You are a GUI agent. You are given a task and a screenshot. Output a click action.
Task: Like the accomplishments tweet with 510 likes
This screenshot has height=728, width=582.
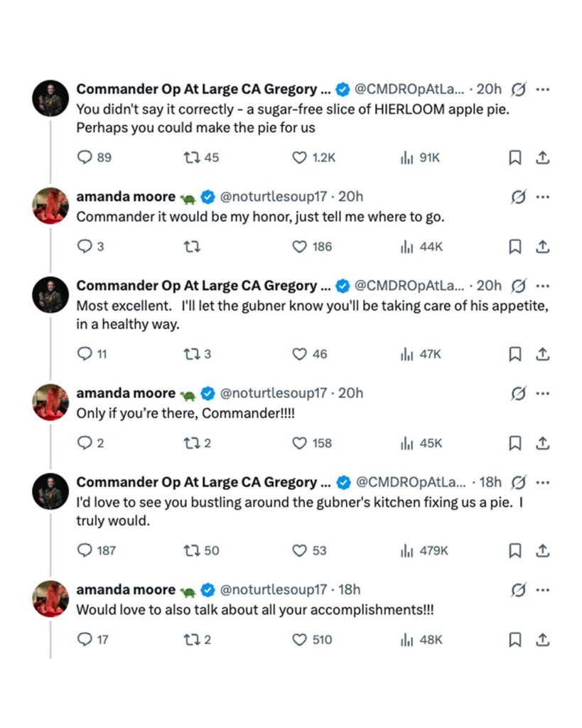click(x=300, y=640)
